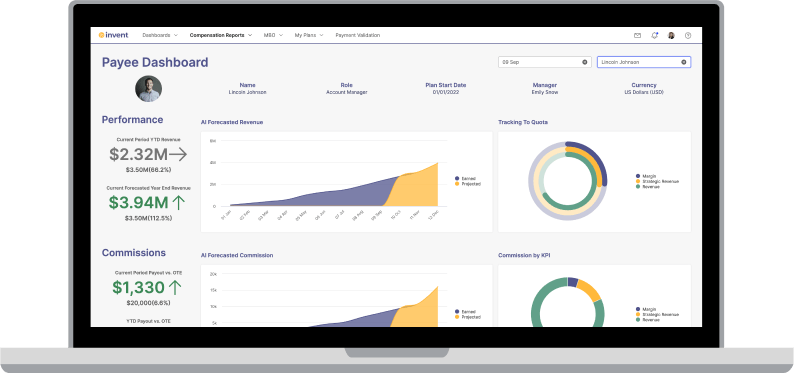This screenshot has height=374, width=794.
Task: Toggle Projected series in Forecasted Commission legend
Action: click(467, 317)
